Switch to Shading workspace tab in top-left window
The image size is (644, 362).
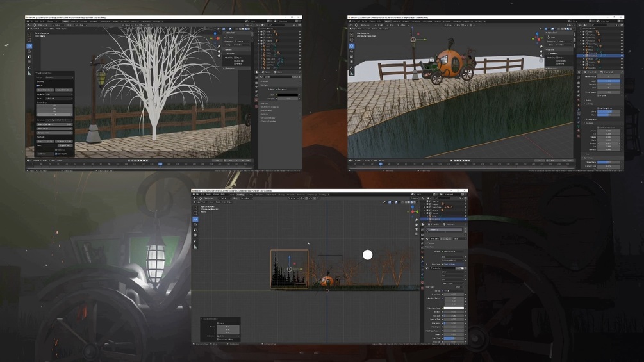[115, 21]
